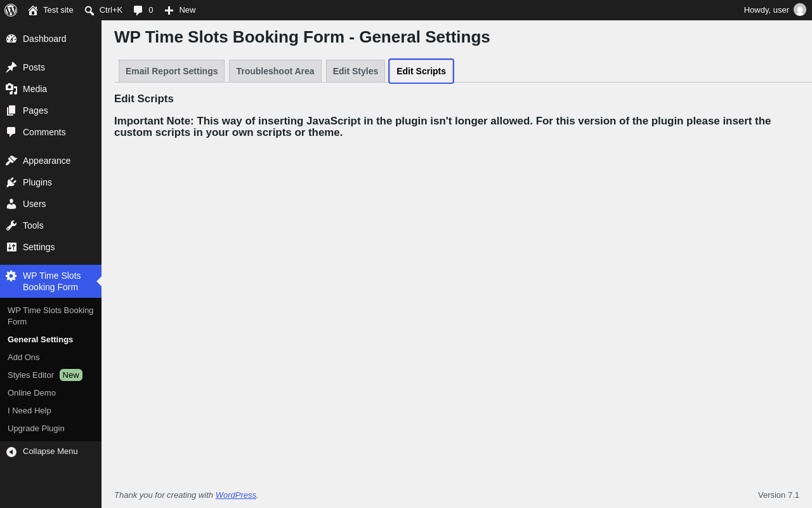Click the plus icon next to New
The width and height of the screenshot is (812, 508).
coord(169,10)
